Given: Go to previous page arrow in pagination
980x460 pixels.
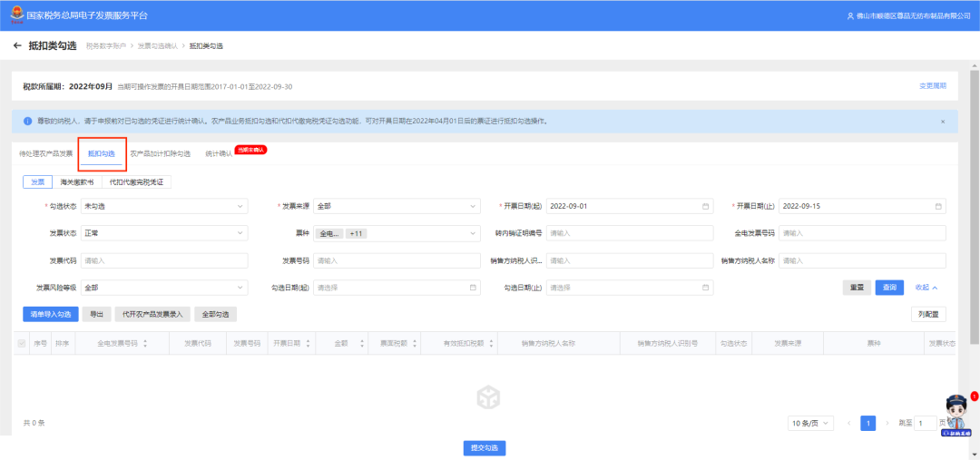Looking at the screenshot, I should [x=848, y=423].
